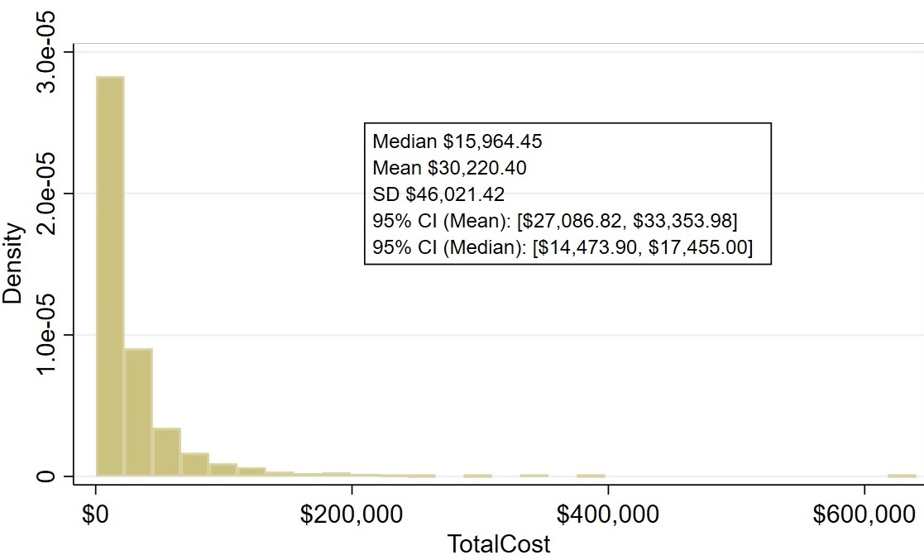Select the isolated bar near $600,000
Image resolution: width=924 pixels, height=560 pixels.
click(902, 476)
